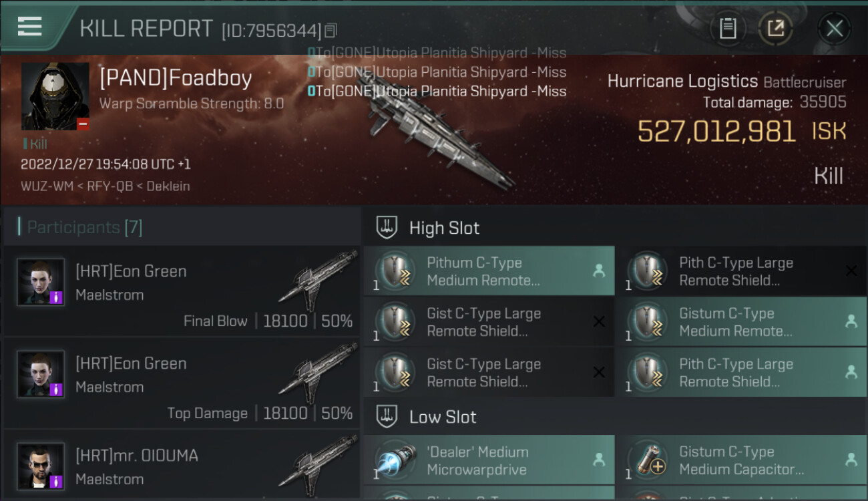Copy the kill report ID icon

tap(331, 30)
